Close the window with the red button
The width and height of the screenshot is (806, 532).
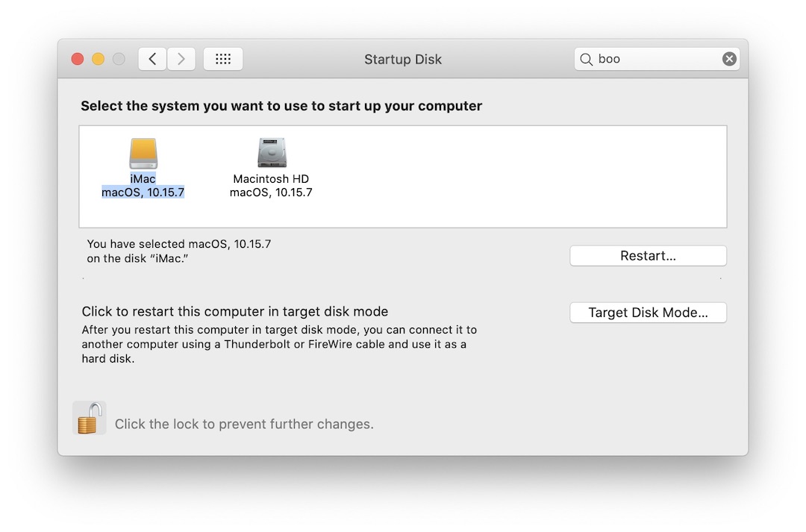tap(78, 59)
